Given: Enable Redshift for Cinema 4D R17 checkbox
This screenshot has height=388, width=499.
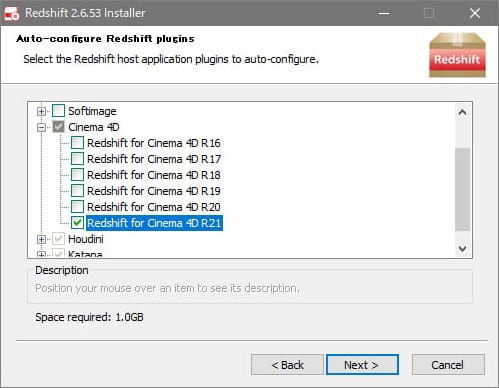Looking at the screenshot, I should click(77, 159).
